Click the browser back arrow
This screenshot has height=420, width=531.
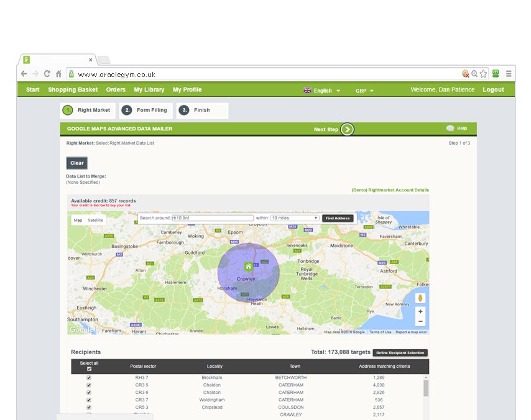(x=24, y=74)
